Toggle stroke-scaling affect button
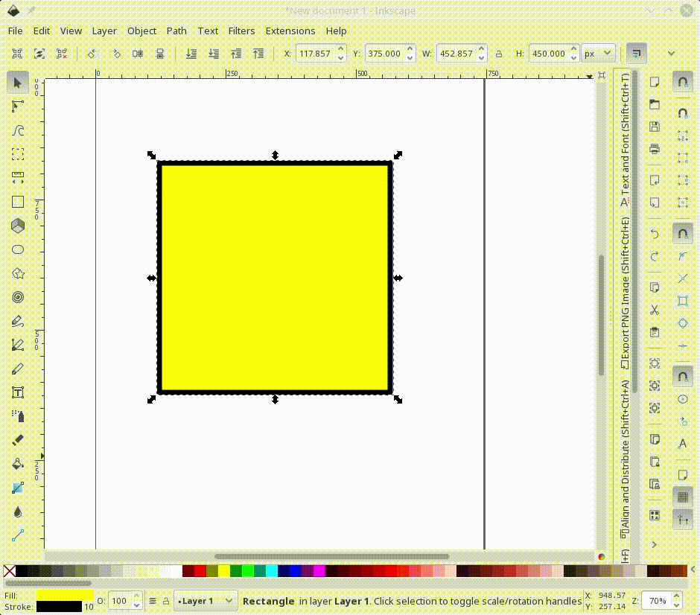Image resolution: width=700 pixels, height=615 pixels. (637, 54)
